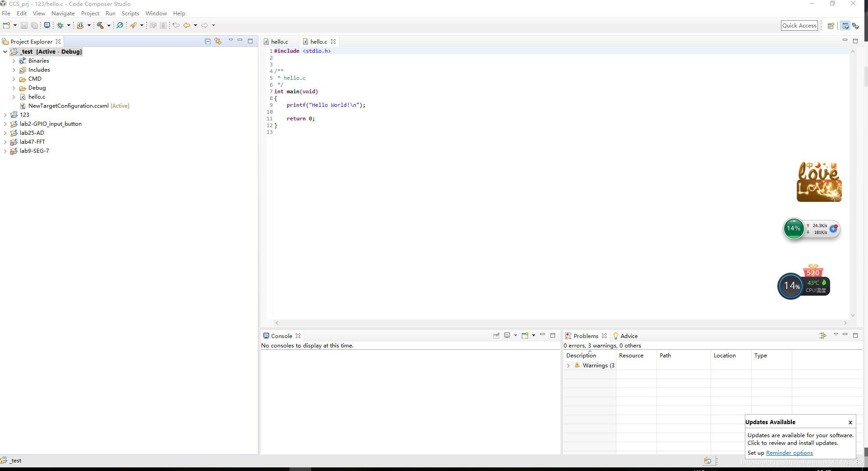The width and height of the screenshot is (868, 471).
Task: Open the Build hammer dropdown arrow
Action: pyautogui.click(x=109, y=25)
